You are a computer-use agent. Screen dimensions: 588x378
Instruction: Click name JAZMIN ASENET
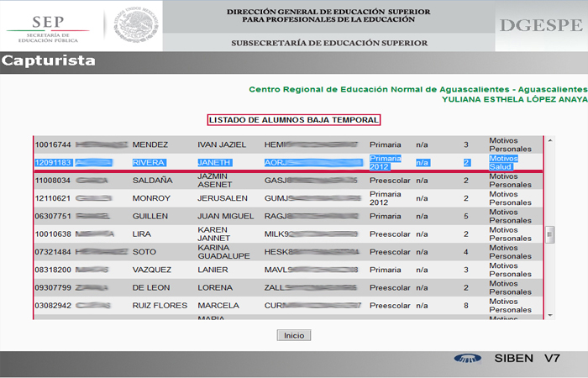(x=214, y=181)
